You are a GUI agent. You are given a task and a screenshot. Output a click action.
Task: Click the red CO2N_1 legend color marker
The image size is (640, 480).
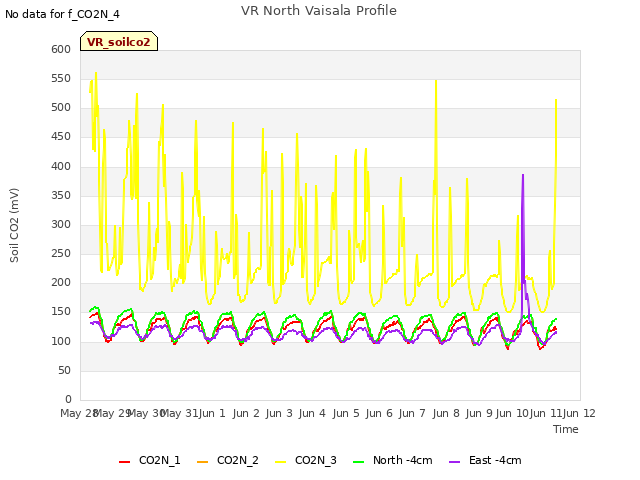click(x=124, y=462)
